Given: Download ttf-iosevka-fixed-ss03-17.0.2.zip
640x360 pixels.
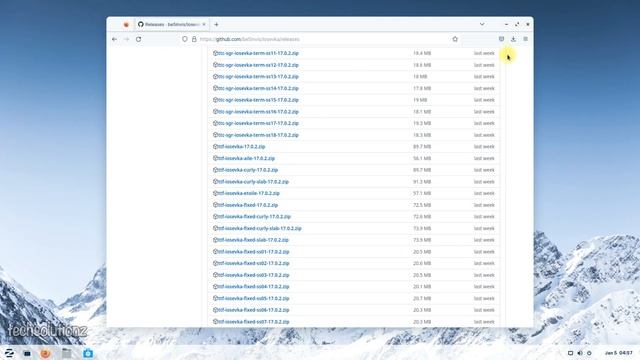Looking at the screenshot, I should click(254, 275).
